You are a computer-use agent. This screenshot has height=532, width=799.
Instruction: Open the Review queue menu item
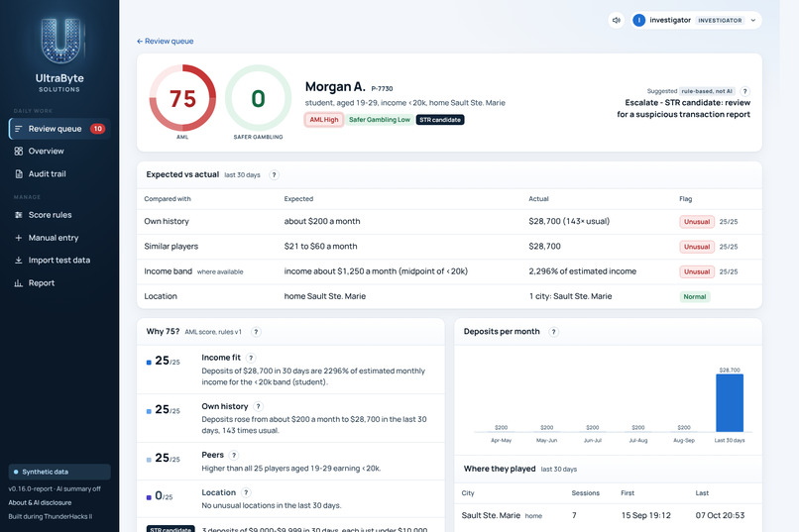pos(59,129)
